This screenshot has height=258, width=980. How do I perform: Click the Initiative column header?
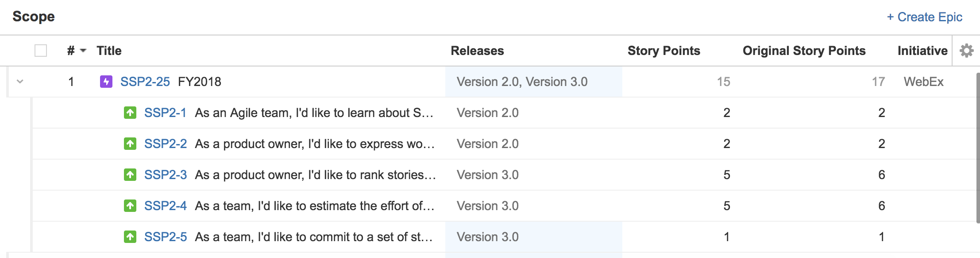tap(922, 51)
